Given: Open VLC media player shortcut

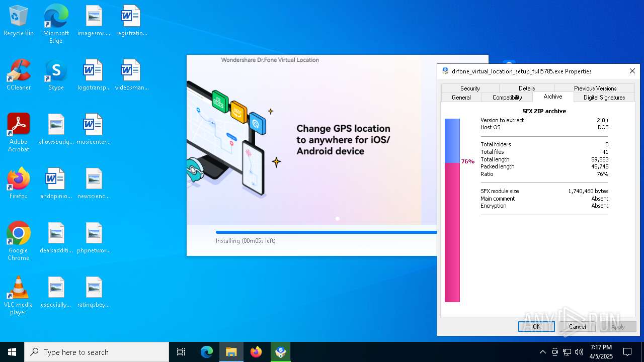Looking at the screenshot, I should pos(19,296).
